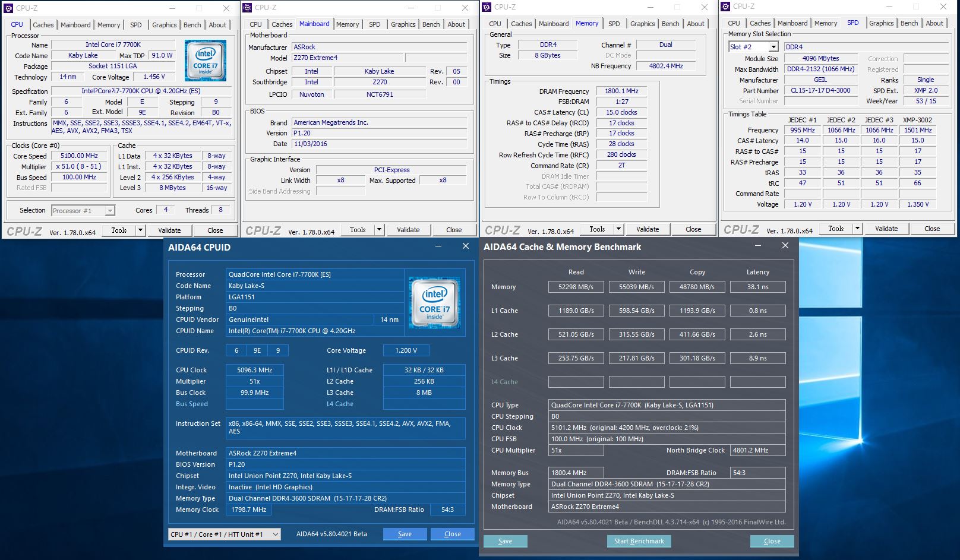The image size is (960, 560).
Task: Click the Memory Write 55039 MB/s value
Action: [x=636, y=287]
